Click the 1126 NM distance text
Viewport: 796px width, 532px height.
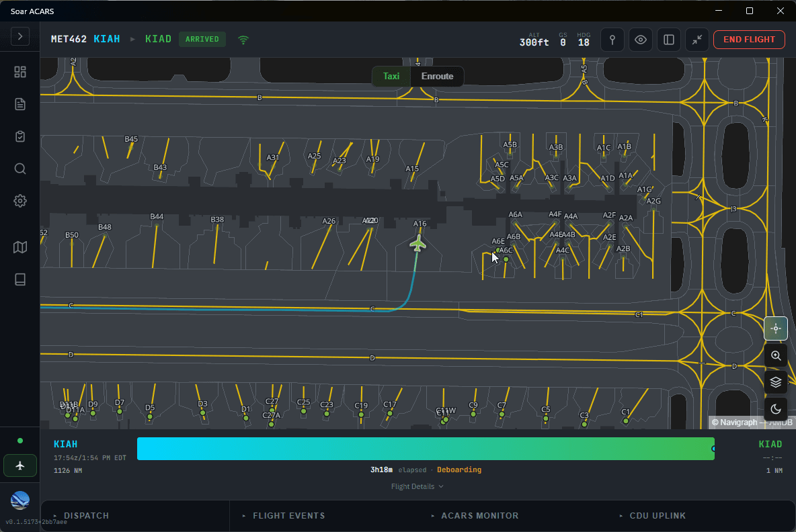68,471
